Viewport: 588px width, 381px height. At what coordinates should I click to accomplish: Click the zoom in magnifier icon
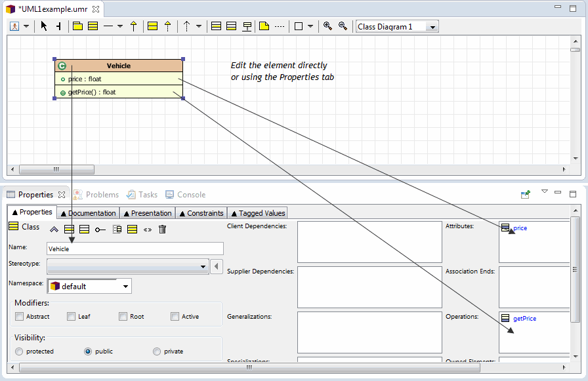pos(327,26)
